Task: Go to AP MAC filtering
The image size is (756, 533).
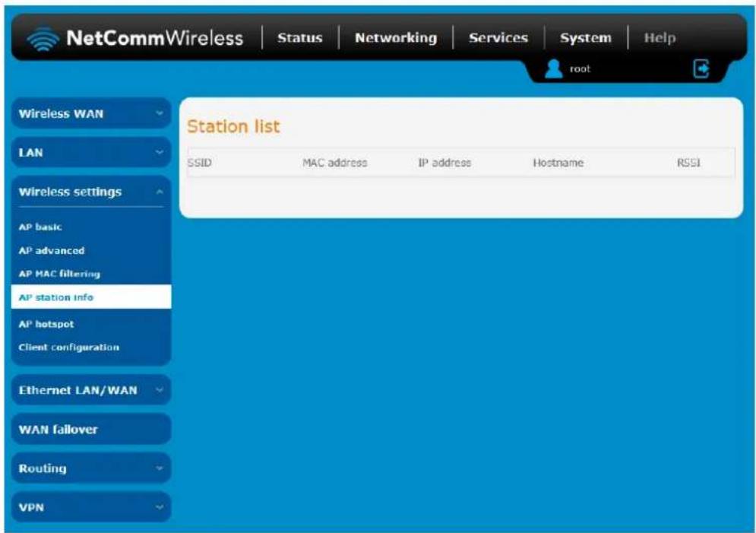Action: [59, 274]
